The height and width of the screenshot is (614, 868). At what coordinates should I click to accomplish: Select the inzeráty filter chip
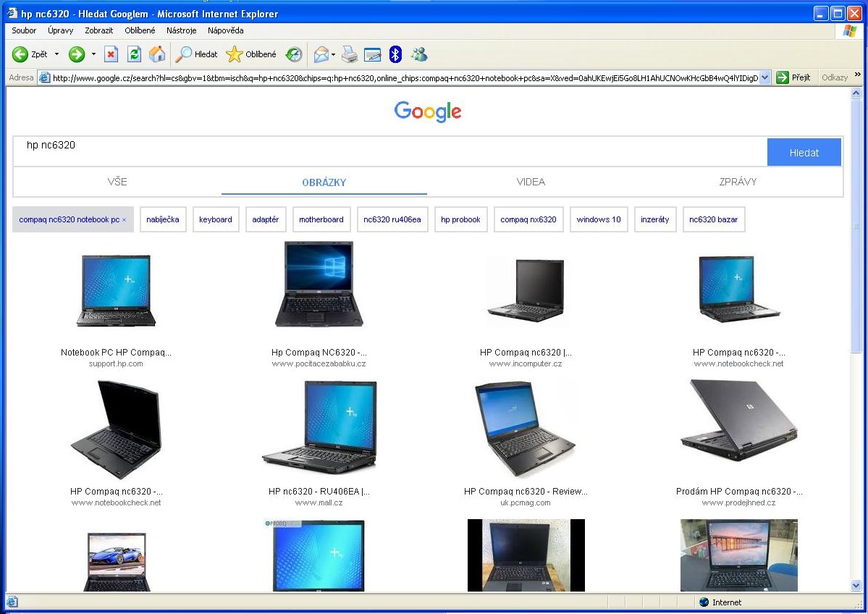(655, 219)
